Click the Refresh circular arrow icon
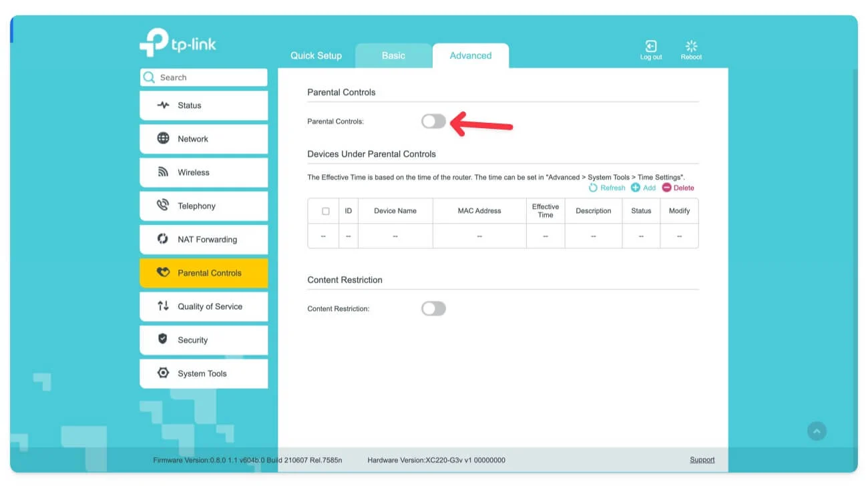Image resolution: width=868 pixels, height=488 pixels. point(593,188)
